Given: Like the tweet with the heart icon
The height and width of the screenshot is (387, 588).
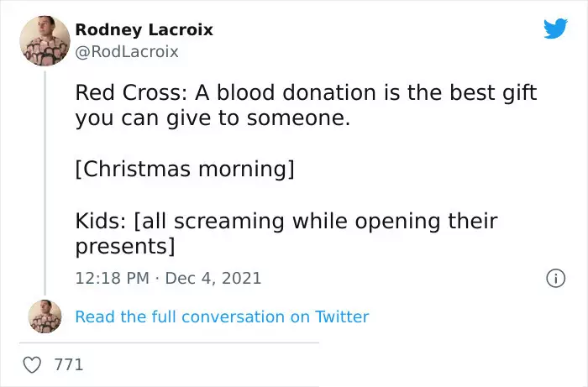Looking at the screenshot, I should [x=32, y=364].
